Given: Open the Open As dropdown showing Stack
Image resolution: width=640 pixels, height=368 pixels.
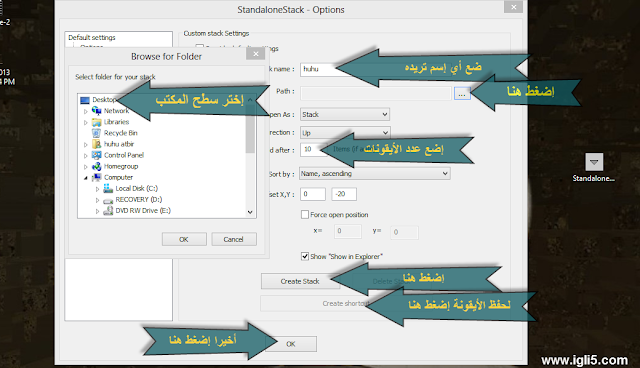Looking at the screenshot, I should click(x=344, y=114).
